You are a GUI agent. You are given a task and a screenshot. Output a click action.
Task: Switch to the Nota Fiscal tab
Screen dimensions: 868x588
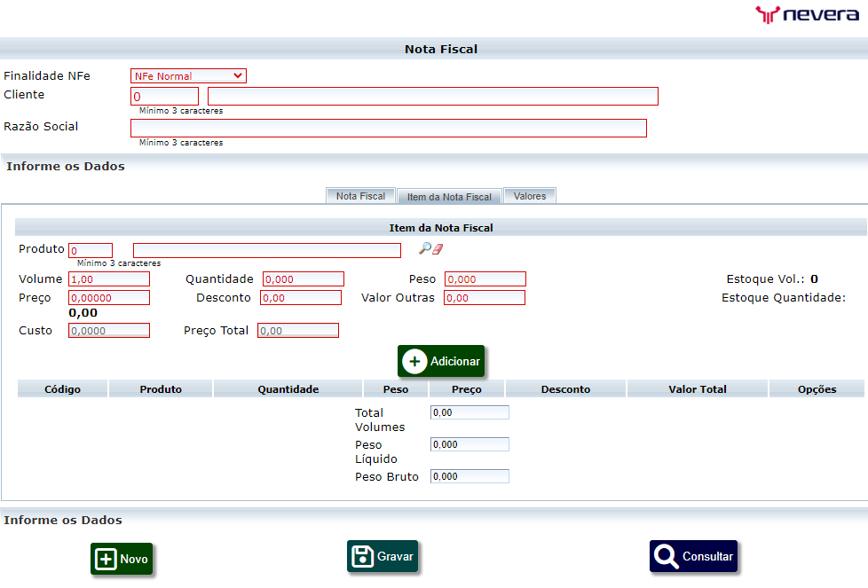pyautogui.click(x=360, y=196)
